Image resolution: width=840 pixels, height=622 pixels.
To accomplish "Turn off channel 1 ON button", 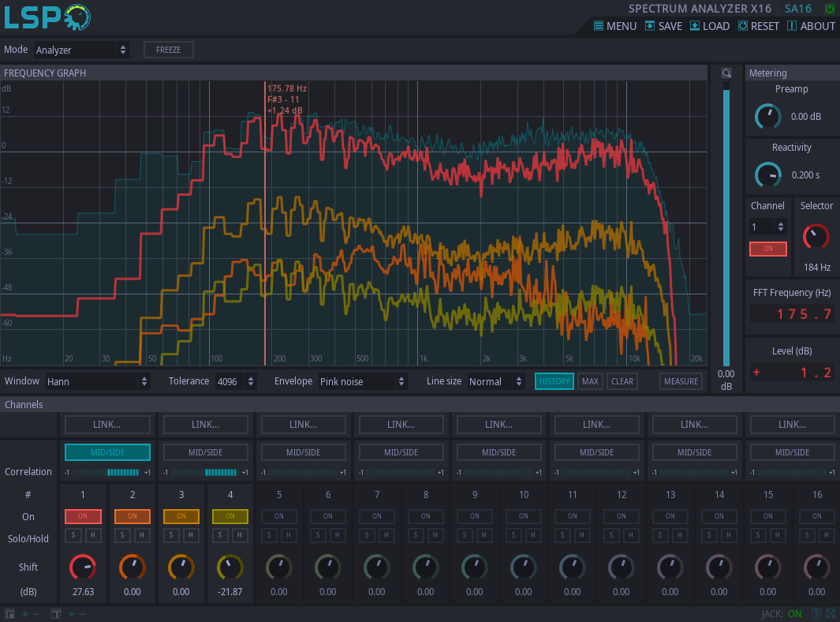I will click(x=83, y=516).
